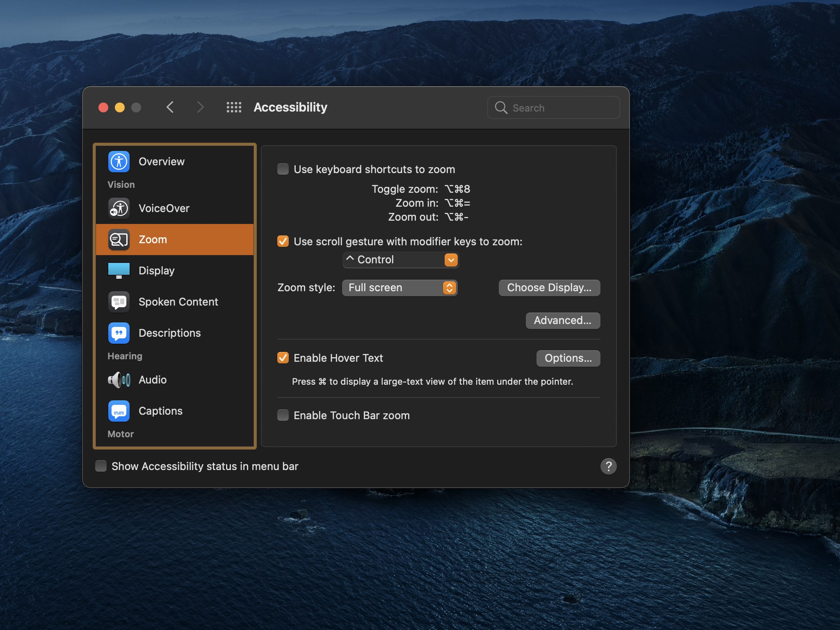Expand the modifier key dropdown for scroll gesture
This screenshot has height=630, width=840.
tap(450, 259)
